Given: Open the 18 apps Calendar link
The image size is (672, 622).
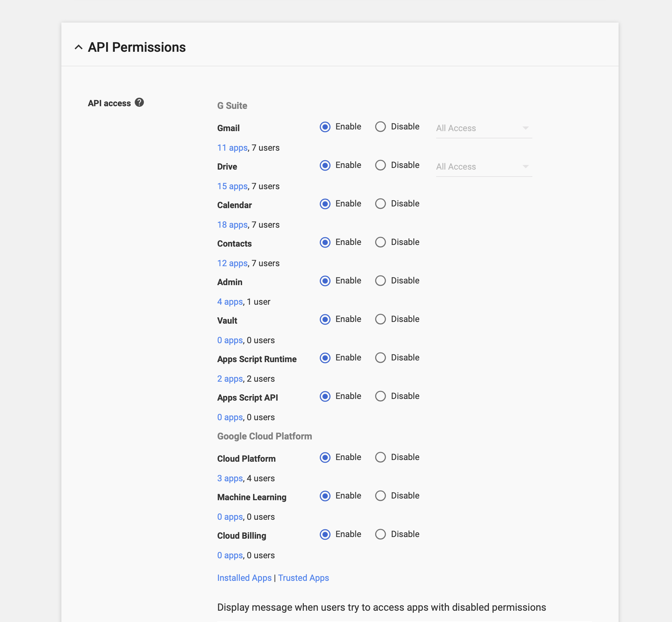Looking at the screenshot, I should coord(232,225).
